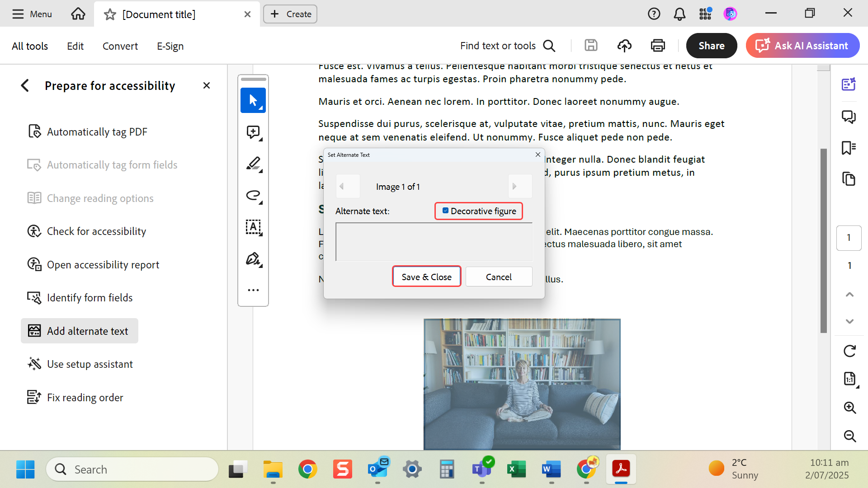
Task: Close the Set Alternate Text dialog
Action: point(538,155)
